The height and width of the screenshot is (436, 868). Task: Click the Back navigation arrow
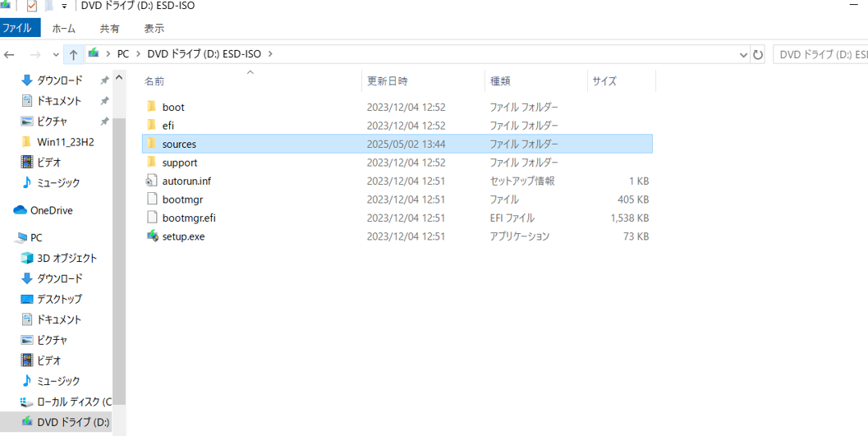point(9,55)
